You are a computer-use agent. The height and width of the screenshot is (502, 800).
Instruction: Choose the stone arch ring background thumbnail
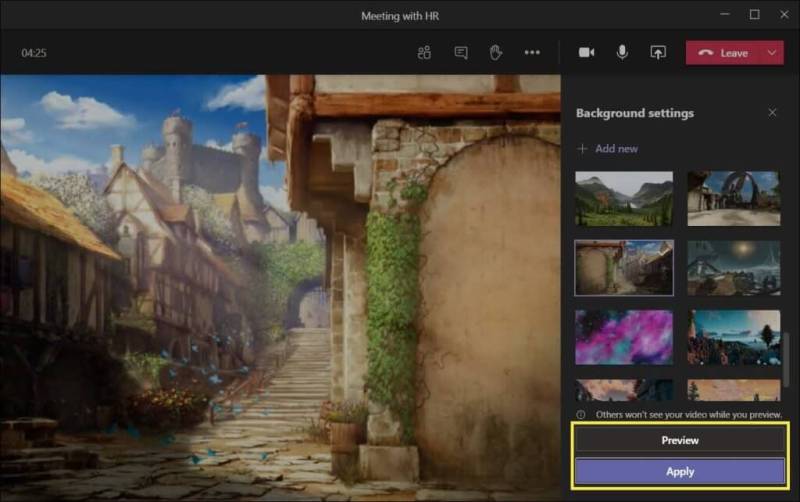click(733, 198)
